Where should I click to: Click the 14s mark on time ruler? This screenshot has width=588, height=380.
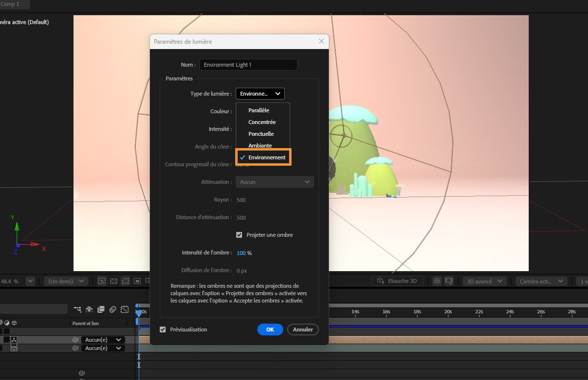(x=355, y=312)
